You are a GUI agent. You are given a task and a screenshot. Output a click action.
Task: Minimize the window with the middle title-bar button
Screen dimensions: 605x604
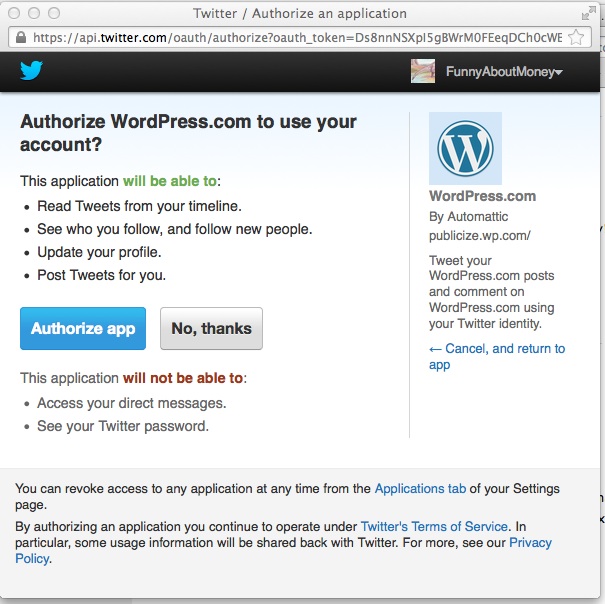(34, 13)
